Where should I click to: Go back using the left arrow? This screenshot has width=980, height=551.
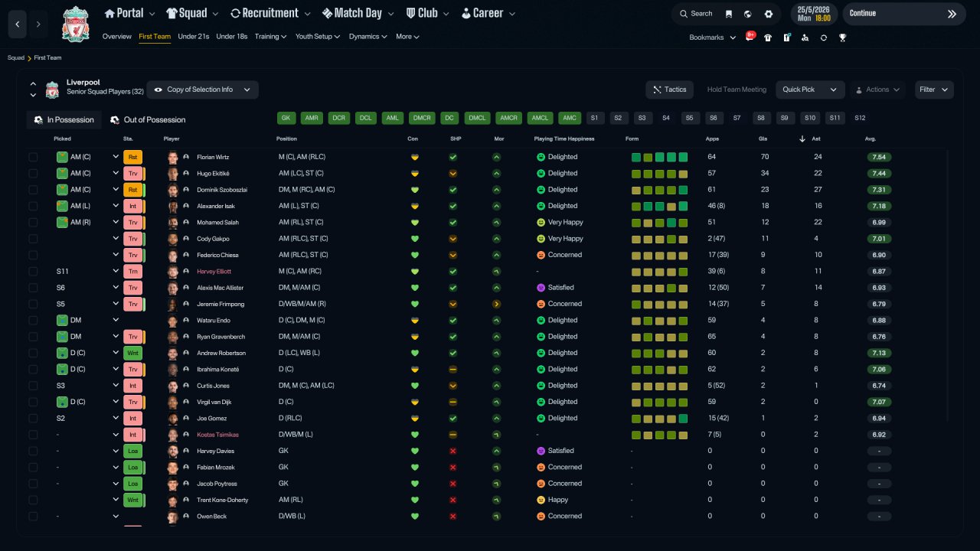[x=17, y=24]
